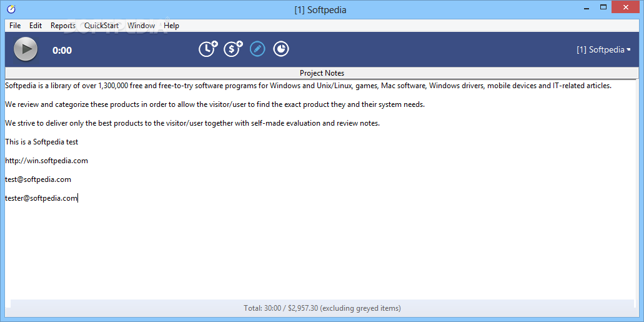Open the reports pie chart icon
The image size is (644, 322).
(281, 49)
